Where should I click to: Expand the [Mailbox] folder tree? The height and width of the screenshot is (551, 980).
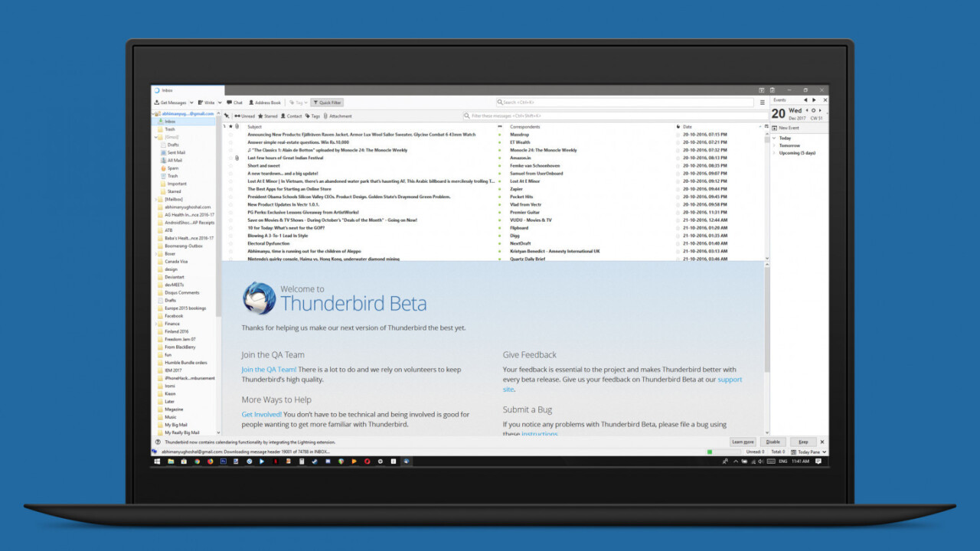point(156,199)
